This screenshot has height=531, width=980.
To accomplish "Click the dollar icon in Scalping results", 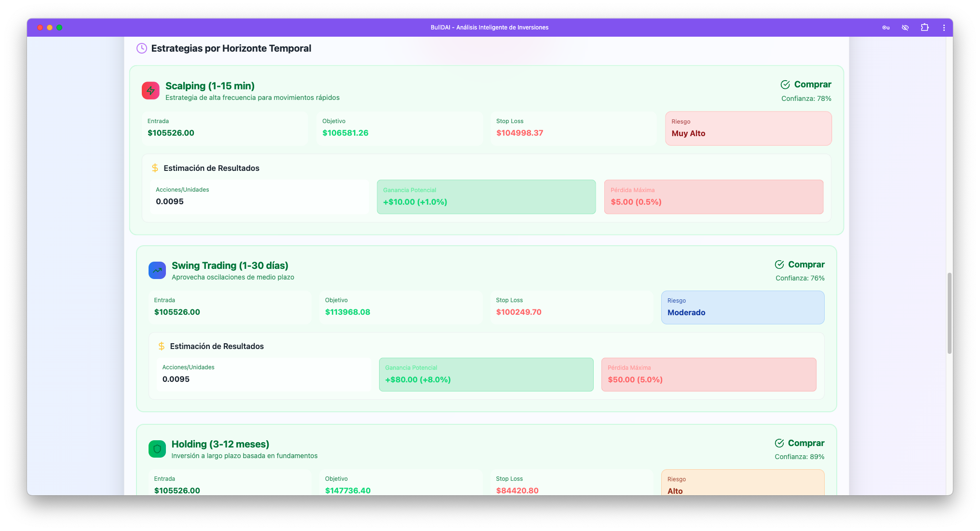I will (x=155, y=168).
